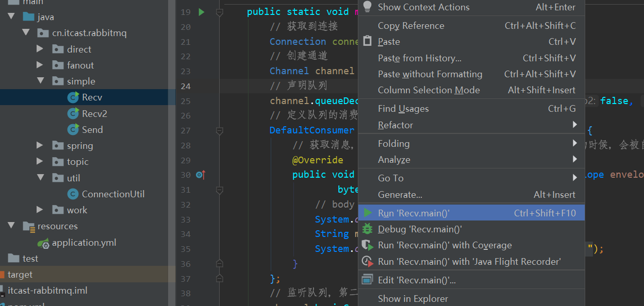The height and width of the screenshot is (306, 644).
Task: Click the fanout package folder icon
Action: pyautogui.click(x=58, y=65)
